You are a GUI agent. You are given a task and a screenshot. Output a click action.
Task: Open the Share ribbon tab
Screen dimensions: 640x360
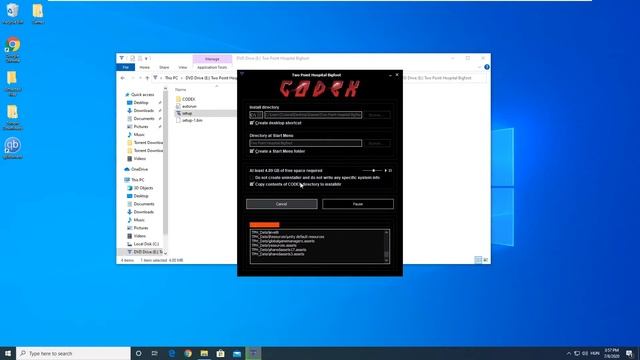tap(164, 67)
